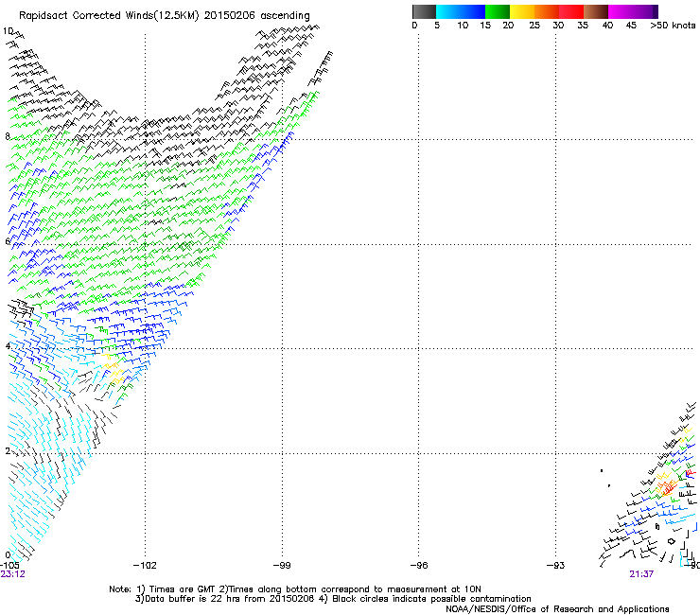Viewport: 700px width, 615px height.
Task: Click the brown 35-40 knots legend swatch
Action: coord(596,11)
